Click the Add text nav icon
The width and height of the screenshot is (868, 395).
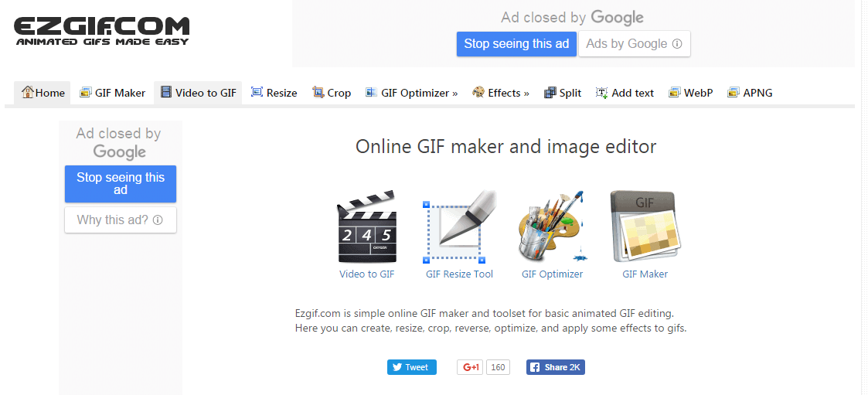[602, 93]
